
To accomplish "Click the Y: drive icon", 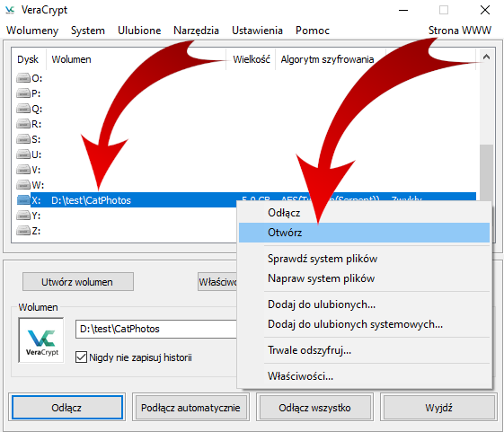I will (23, 216).
